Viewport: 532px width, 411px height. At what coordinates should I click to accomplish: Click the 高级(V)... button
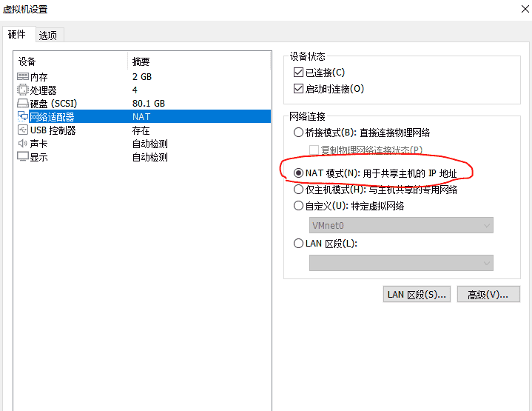[x=488, y=294]
